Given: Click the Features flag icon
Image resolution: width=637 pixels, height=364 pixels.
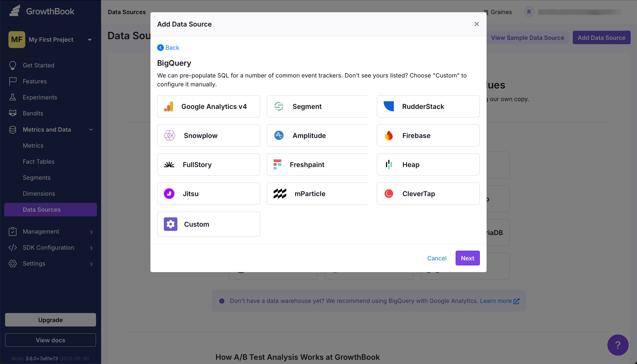Looking at the screenshot, I should pos(12,81).
